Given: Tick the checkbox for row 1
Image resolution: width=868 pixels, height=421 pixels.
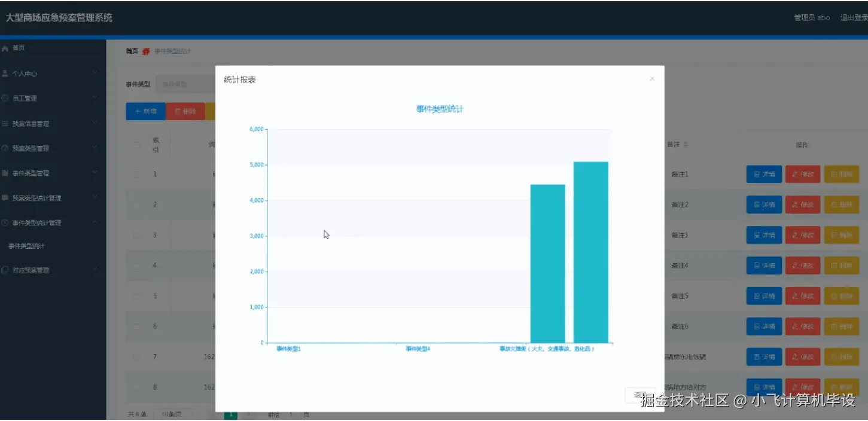Looking at the screenshot, I should pyautogui.click(x=136, y=175).
